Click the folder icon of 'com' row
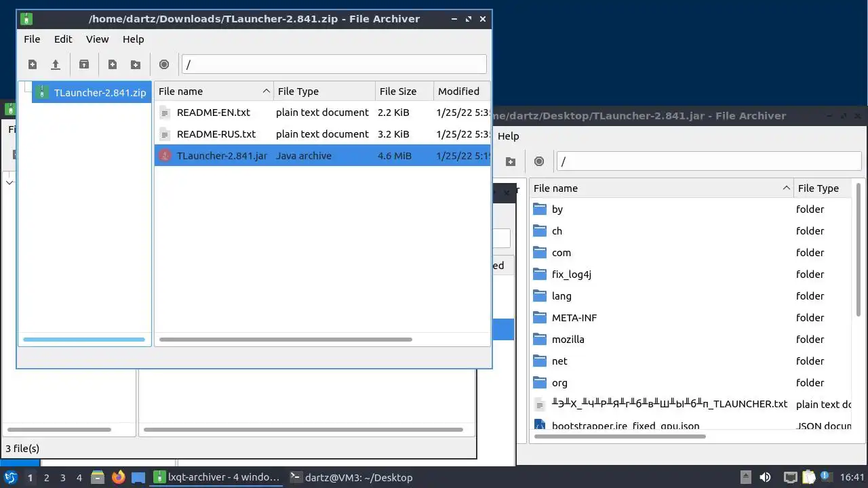868x488 pixels. (x=540, y=253)
